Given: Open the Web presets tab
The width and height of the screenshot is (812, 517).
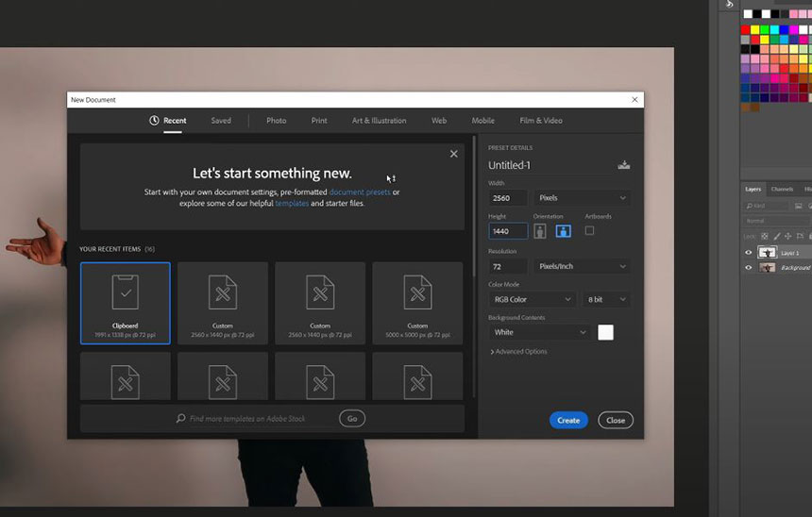Looking at the screenshot, I should 439,121.
